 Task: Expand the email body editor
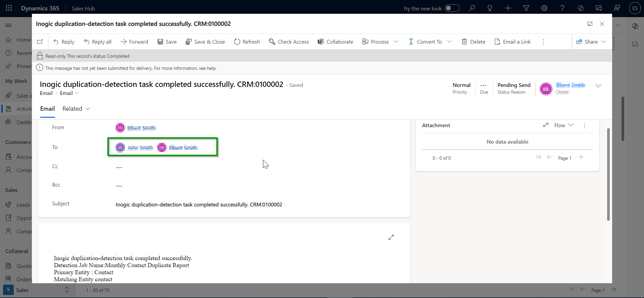[391, 237]
